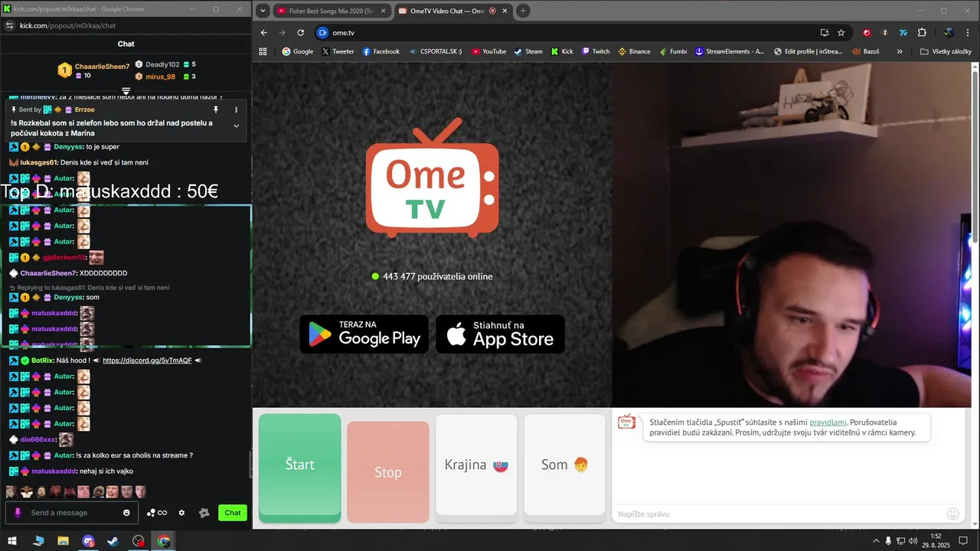Show more bookmarks with double chevron
980x551 pixels.
(x=900, y=51)
